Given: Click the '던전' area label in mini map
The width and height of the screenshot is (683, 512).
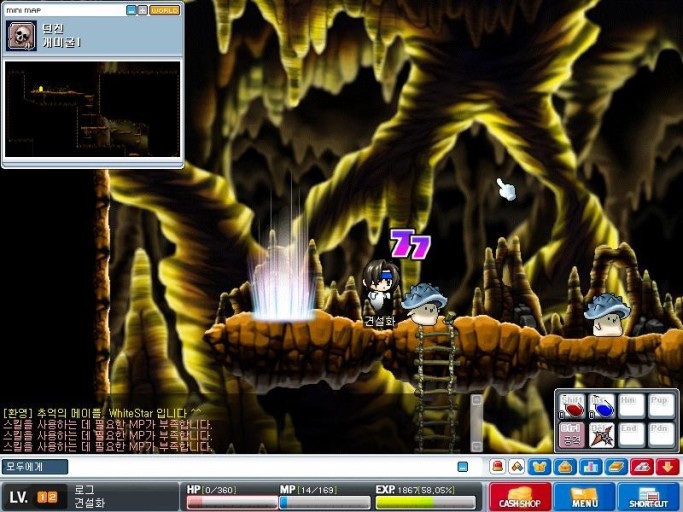Looking at the screenshot, I should (x=53, y=29).
